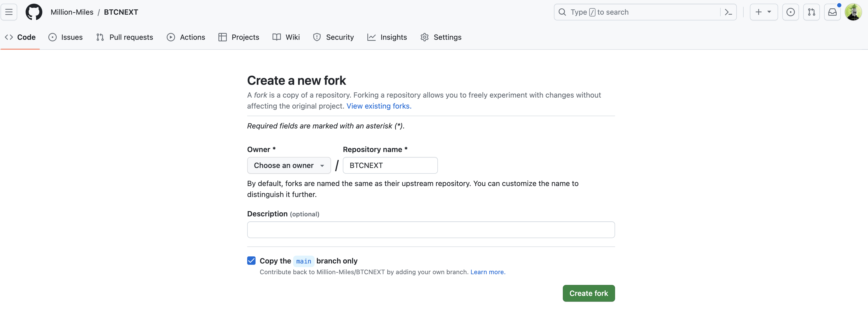Click the View existing forks link
This screenshot has width=868, height=315.
(x=379, y=106)
